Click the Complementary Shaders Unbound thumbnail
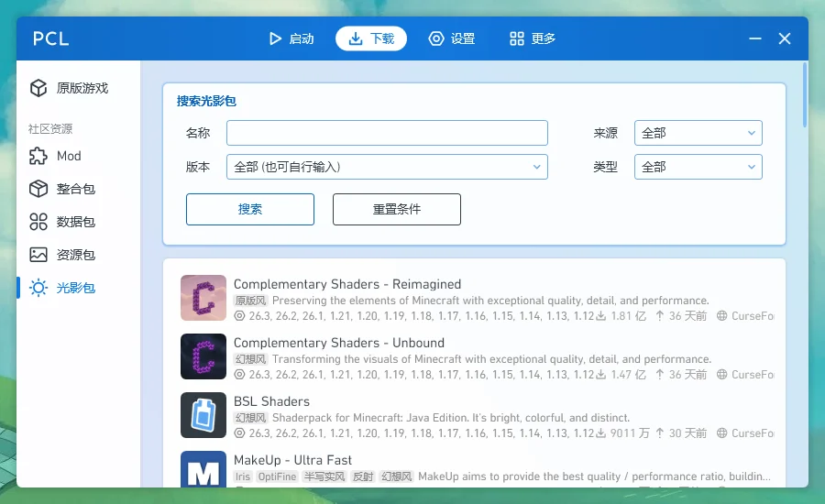Screen dimensions: 825x504 pyautogui.click(x=203, y=356)
